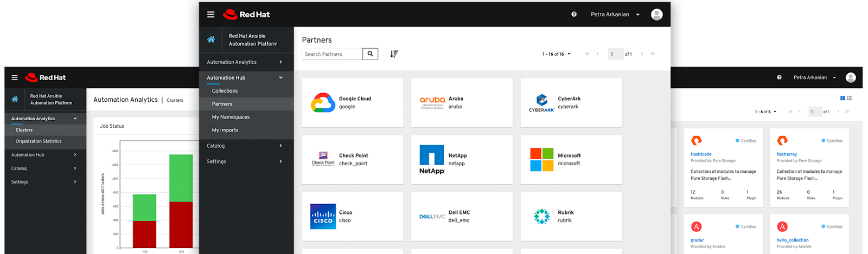Click page number field in right window
Screen dimensions: 868x254
point(814,112)
